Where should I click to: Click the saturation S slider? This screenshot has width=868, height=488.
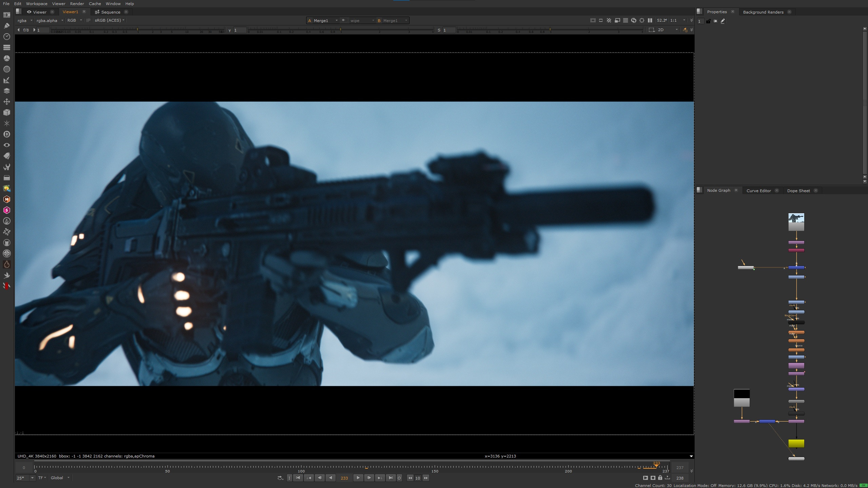coord(550,30)
